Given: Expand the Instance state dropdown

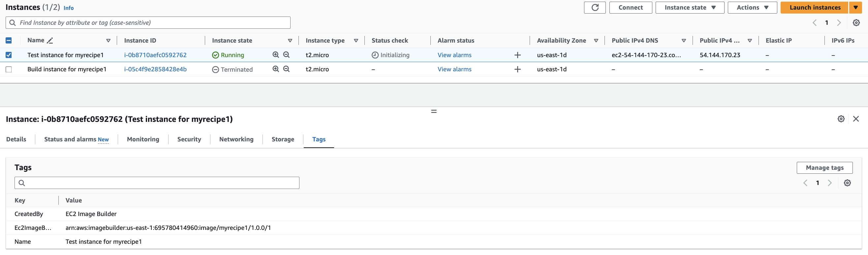Looking at the screenshot, I should pos(689,7).
